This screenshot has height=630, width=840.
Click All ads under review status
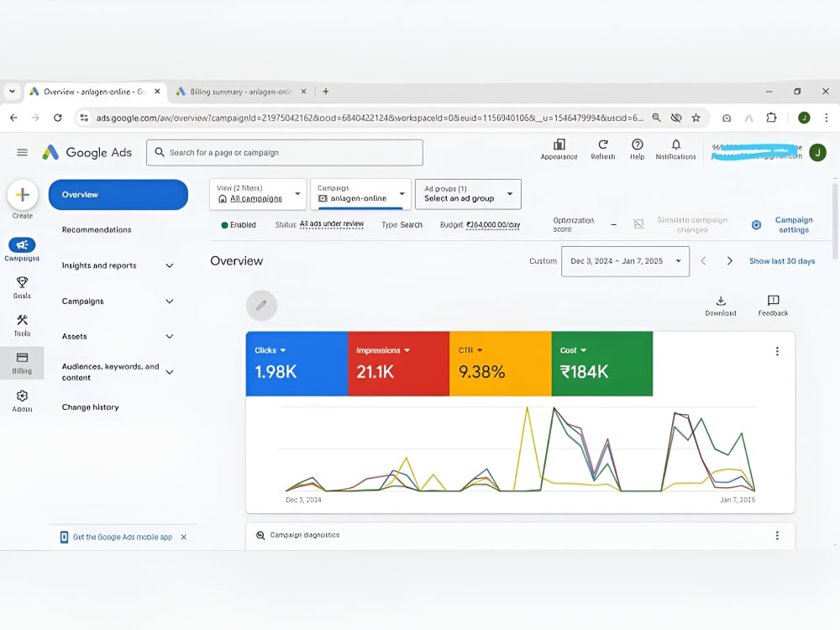[x=332, y=224]
